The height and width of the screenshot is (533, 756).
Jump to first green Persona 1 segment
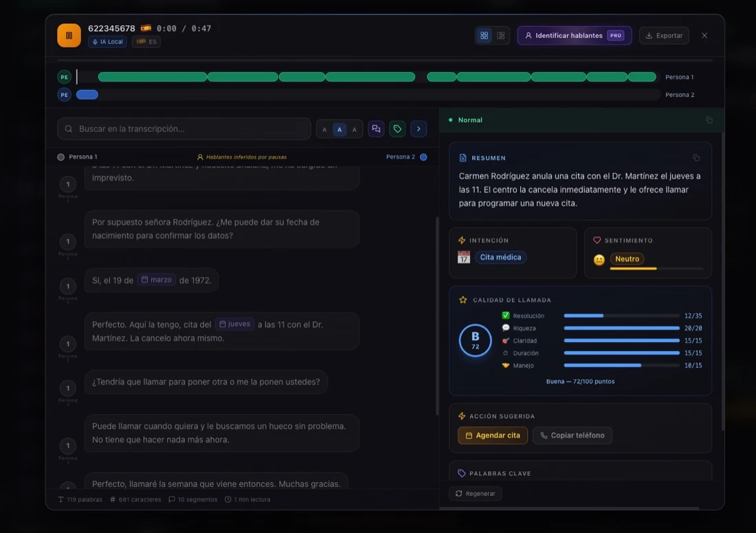pos(153,77)
